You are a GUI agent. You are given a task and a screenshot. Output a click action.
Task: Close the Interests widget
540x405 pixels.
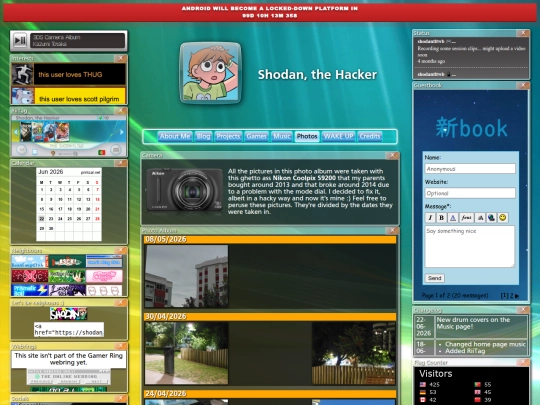[121, 58]
